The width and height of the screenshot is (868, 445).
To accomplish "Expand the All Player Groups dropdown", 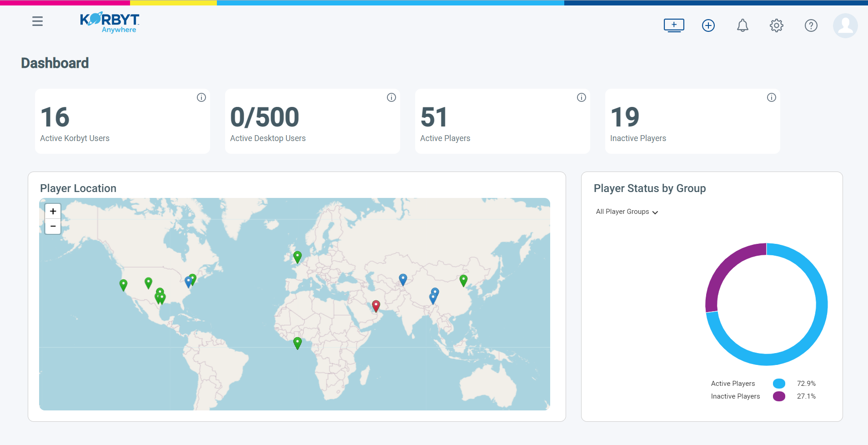I will point(626,211).
